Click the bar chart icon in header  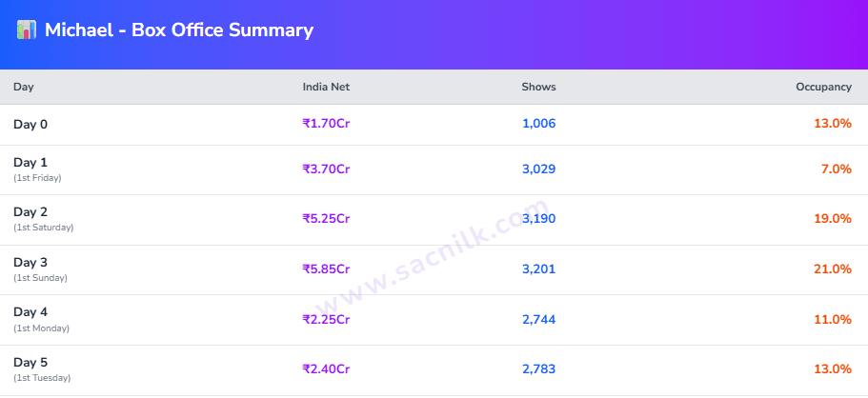(27, 30)
